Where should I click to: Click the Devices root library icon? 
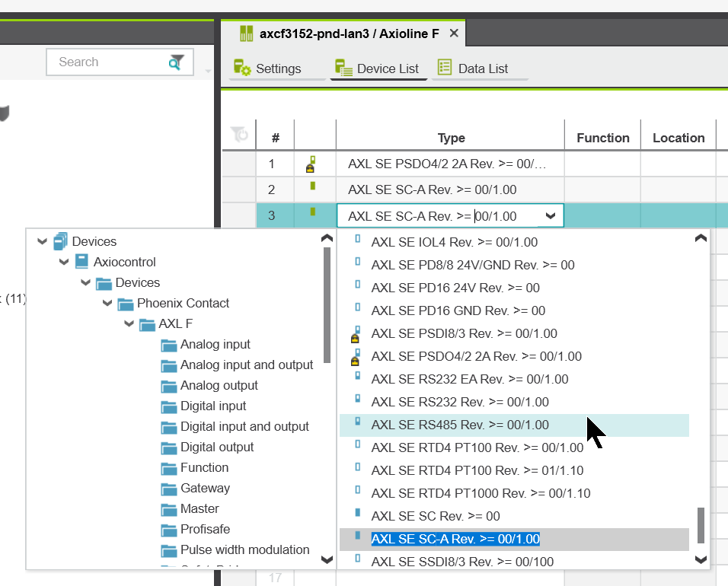(60, 241)
